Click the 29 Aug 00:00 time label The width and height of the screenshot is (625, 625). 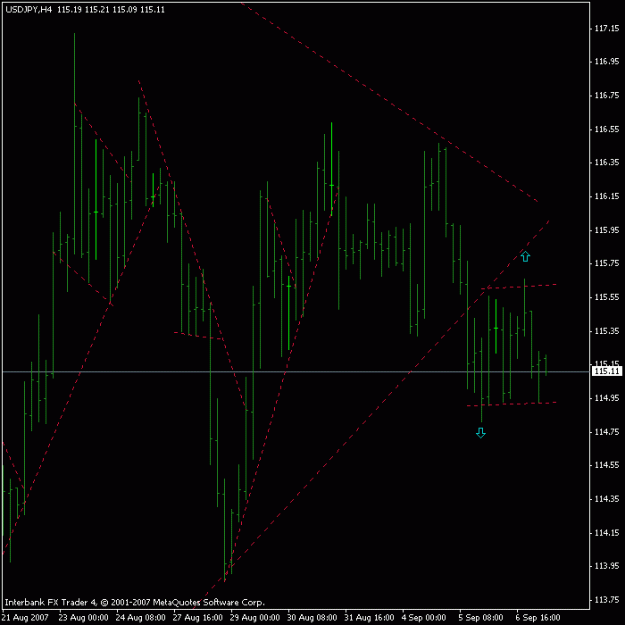click(x=255, y=618)
